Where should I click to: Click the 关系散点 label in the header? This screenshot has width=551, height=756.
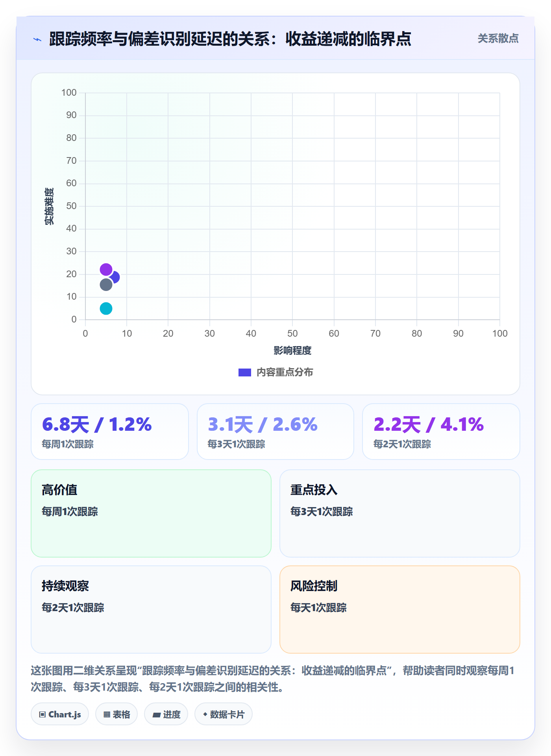[498, 39]
